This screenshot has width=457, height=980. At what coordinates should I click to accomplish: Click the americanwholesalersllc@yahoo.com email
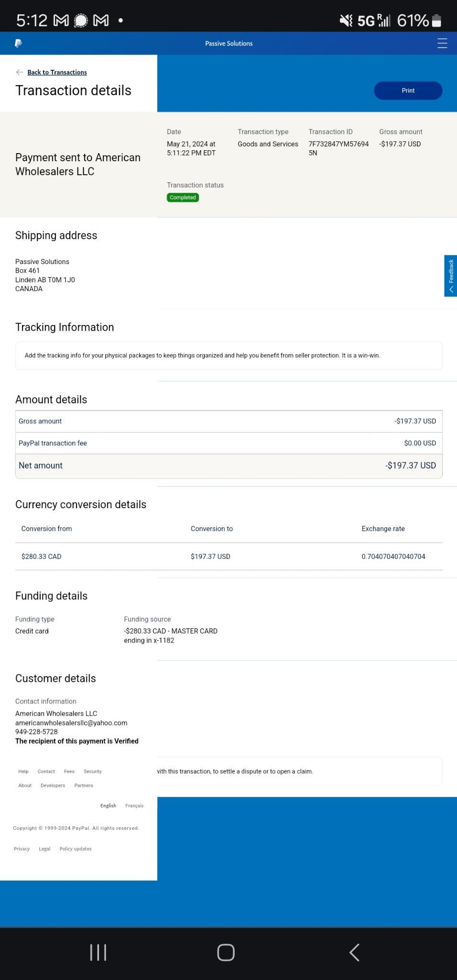pyautogui.click(x=71, y=723)
